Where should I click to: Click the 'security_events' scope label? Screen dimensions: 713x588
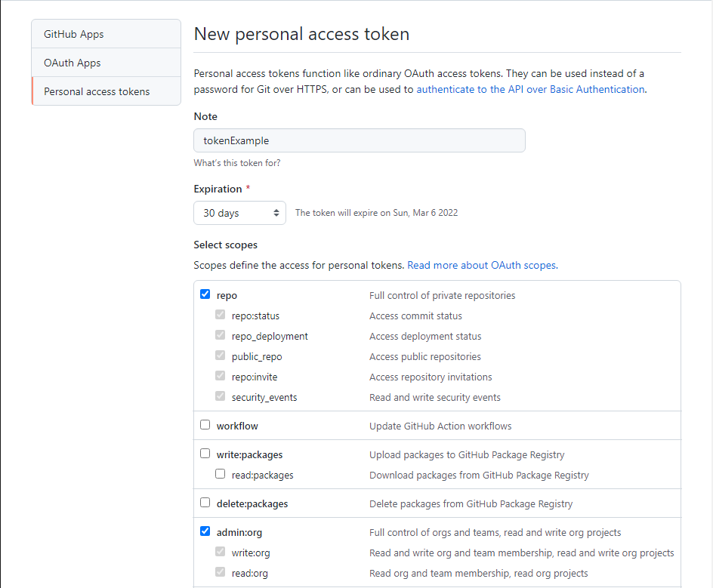click(x=264, y=398)
